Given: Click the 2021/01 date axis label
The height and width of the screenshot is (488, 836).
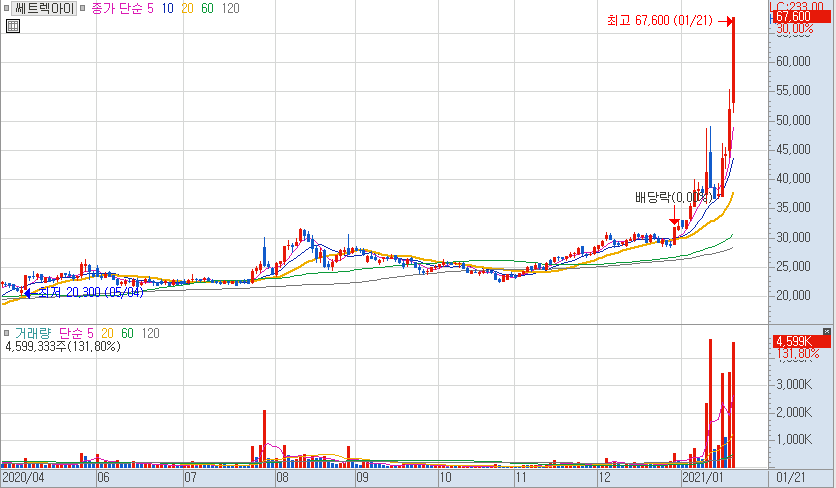Looking at the screenshot, I should tap(703, 477).
